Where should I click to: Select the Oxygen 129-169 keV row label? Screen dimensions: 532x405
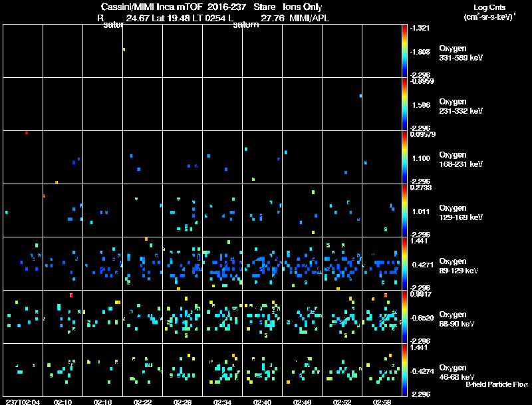(461, 213)
